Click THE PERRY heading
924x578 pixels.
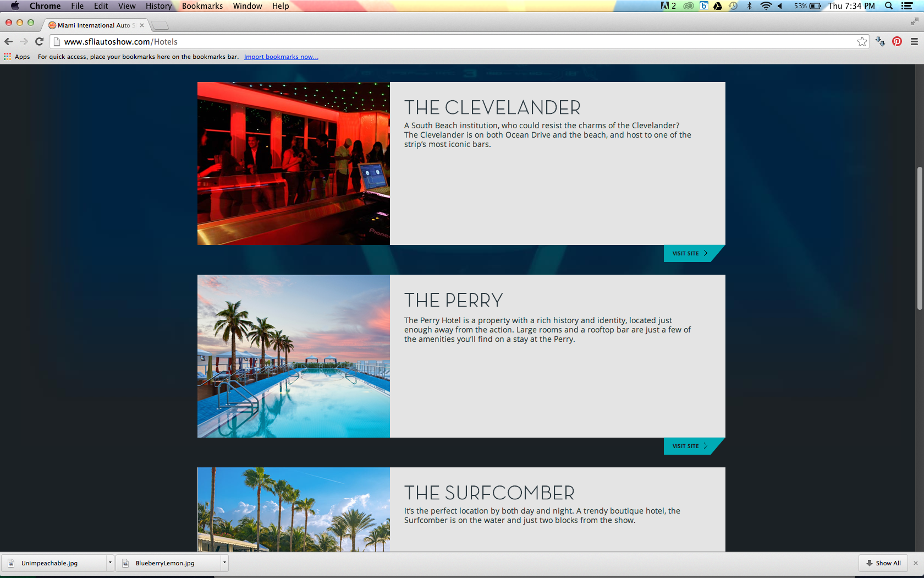454,300
